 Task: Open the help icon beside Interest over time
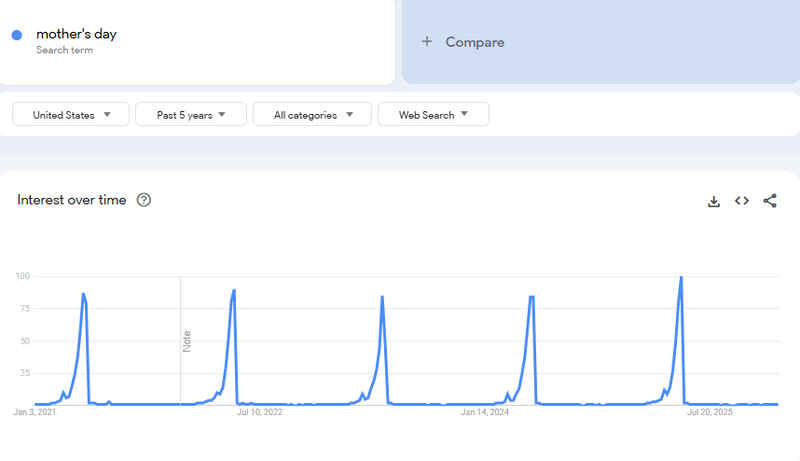tap(144, 200)
